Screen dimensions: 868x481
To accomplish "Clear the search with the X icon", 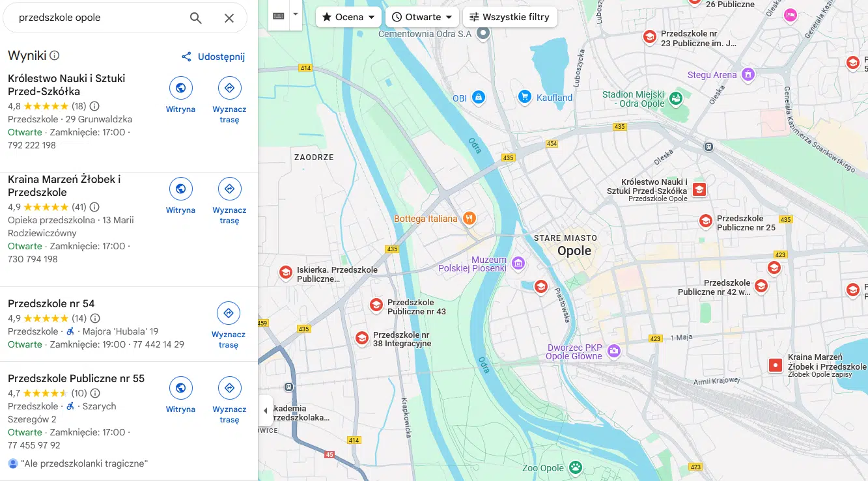I will pyautogui.click(x=229, y=18).
